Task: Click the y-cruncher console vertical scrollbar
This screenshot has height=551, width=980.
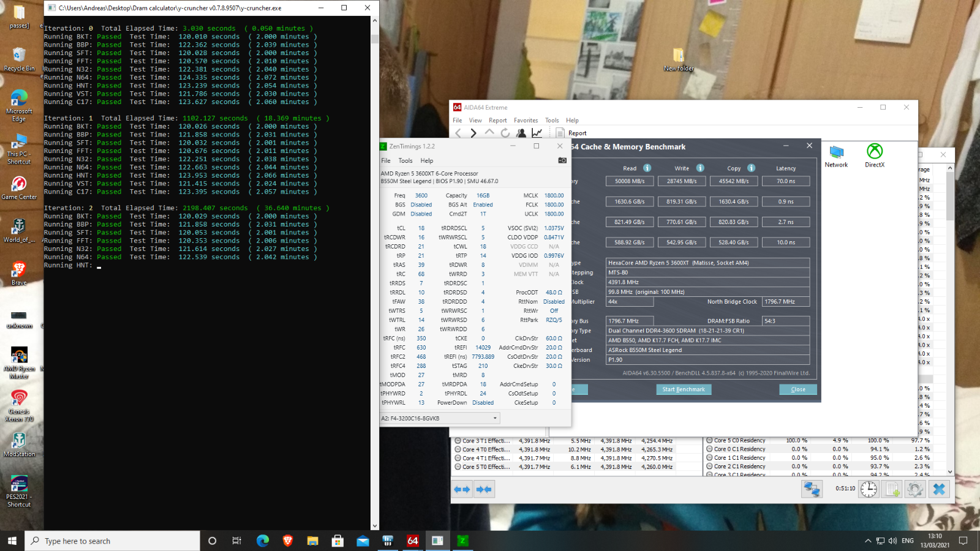Action: coord(375,273)
